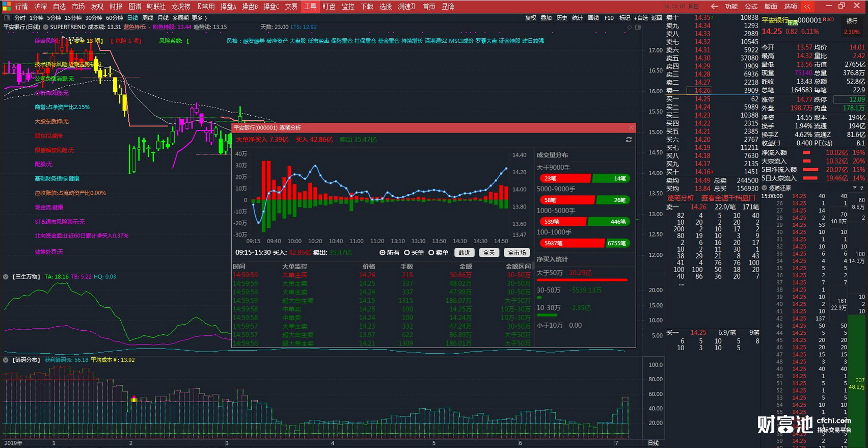Collapse the 筹码分布 indicator panel

(x=6, y=360)
